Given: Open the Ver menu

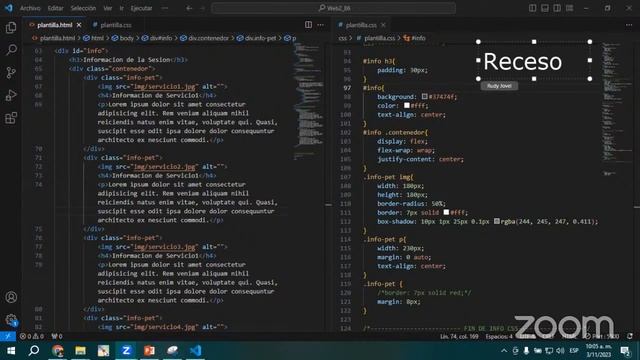Looking at the screenshot, I should click(108, 8).
